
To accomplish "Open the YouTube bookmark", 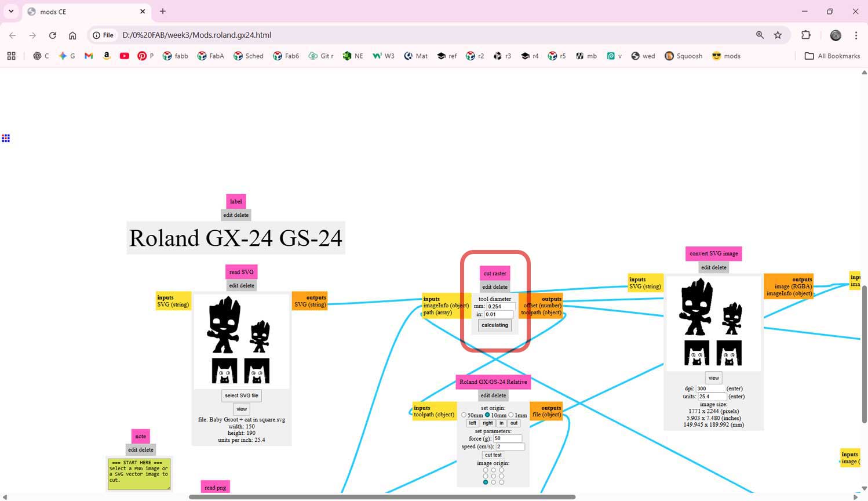I will (x=124, y=56).
